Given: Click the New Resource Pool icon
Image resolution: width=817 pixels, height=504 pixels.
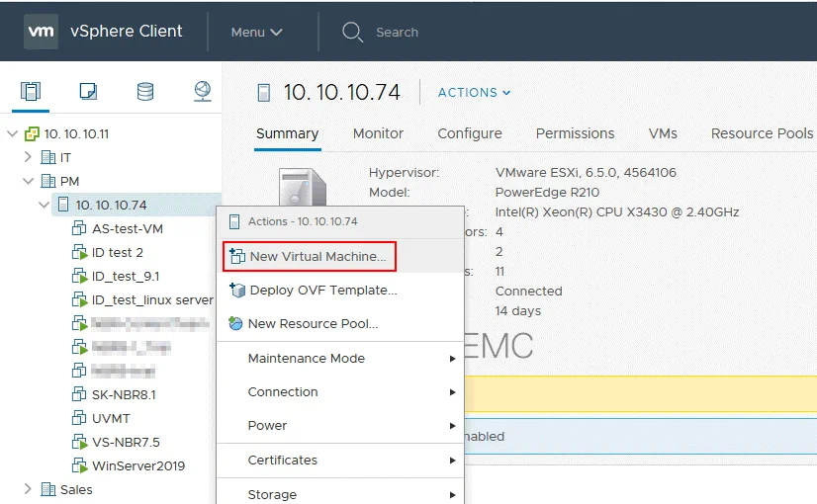Looking at the screenshot, I should click(x=235, y=324).
